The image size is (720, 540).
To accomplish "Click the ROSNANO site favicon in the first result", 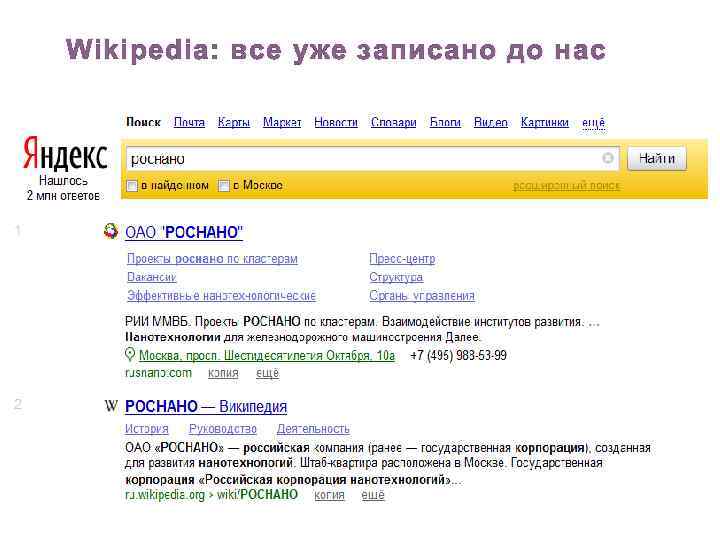I will tap(111, 231).
